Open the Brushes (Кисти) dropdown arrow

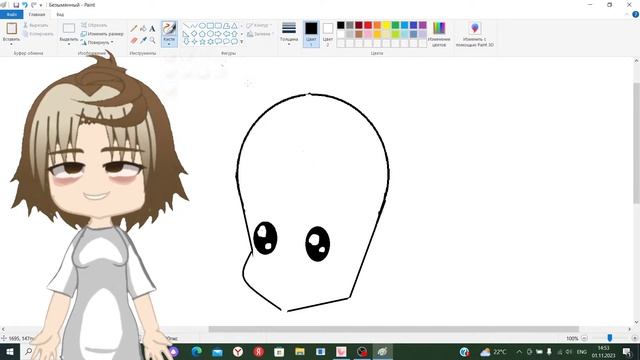pos(169,44)
